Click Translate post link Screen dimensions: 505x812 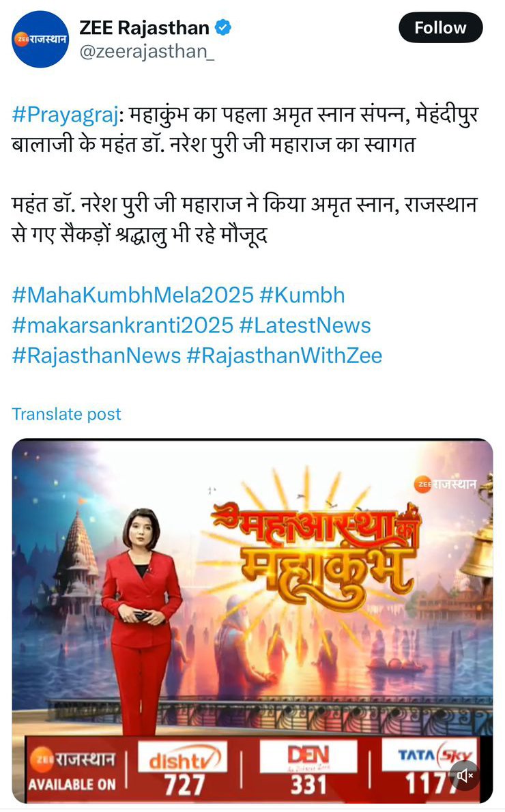[66, 414]
